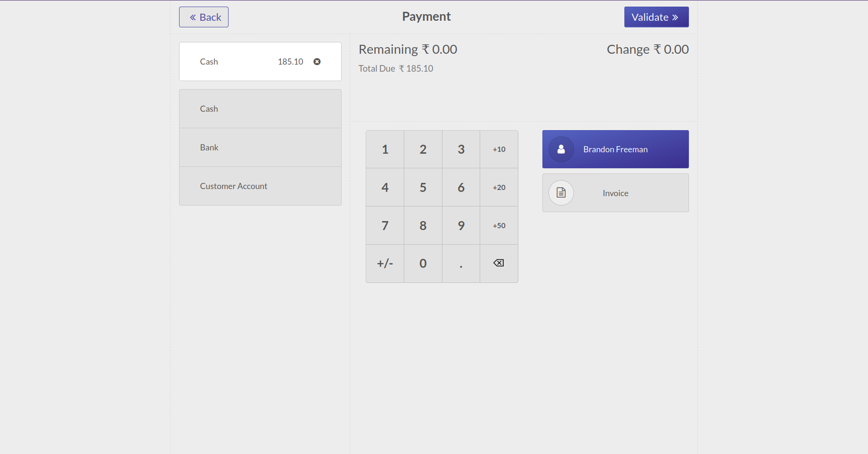Screen dimensions: 868x454
Task: Tap numpad key 8
Action: (x=423, y=225)
